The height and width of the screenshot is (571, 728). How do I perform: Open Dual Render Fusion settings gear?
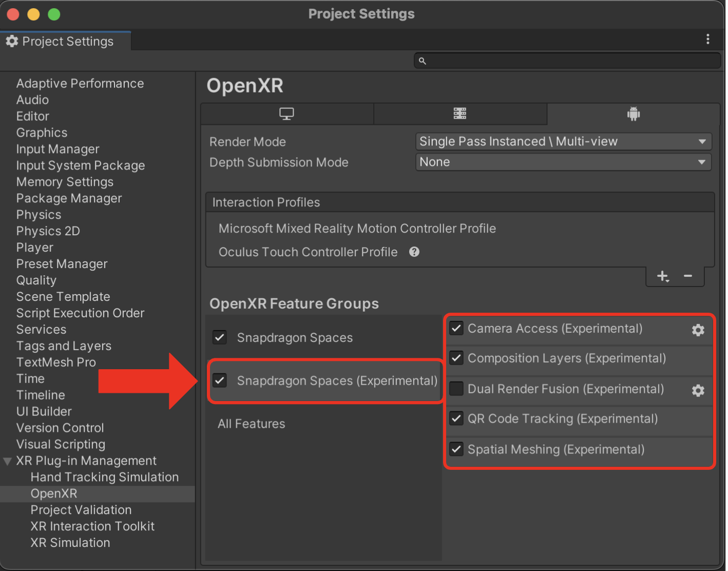pyautogui.click(x=698, y=390)
